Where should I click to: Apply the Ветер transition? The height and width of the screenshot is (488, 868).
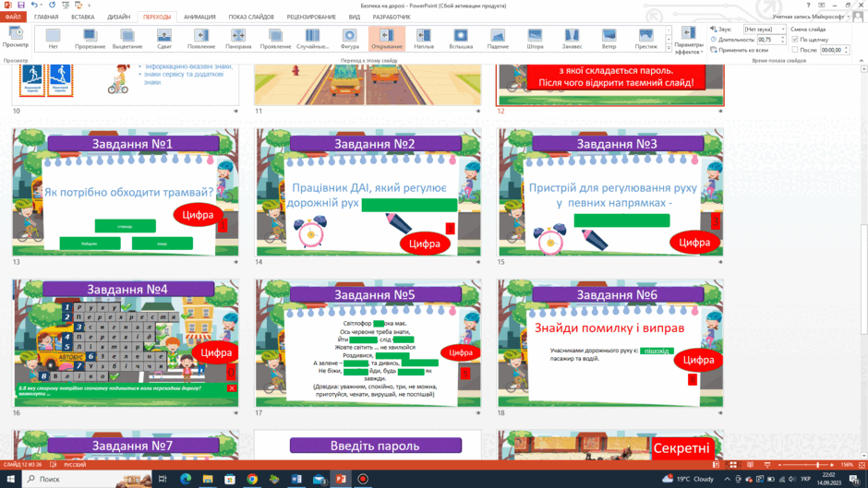[609, 39]
